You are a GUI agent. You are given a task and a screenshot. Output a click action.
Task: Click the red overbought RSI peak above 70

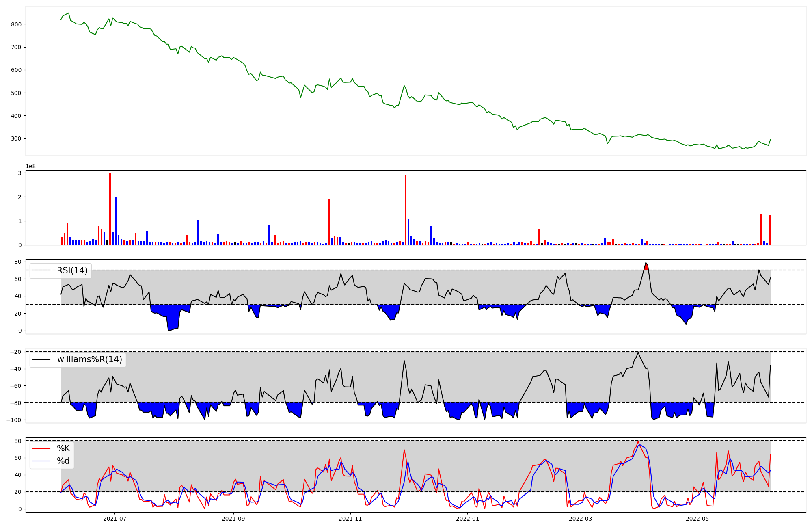646,266
